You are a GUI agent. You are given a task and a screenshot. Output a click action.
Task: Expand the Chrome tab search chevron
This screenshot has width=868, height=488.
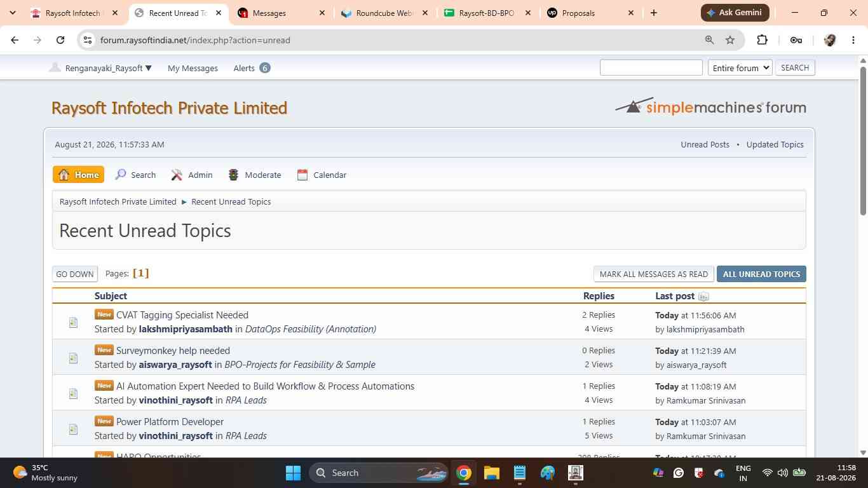(x=13, y=13)
